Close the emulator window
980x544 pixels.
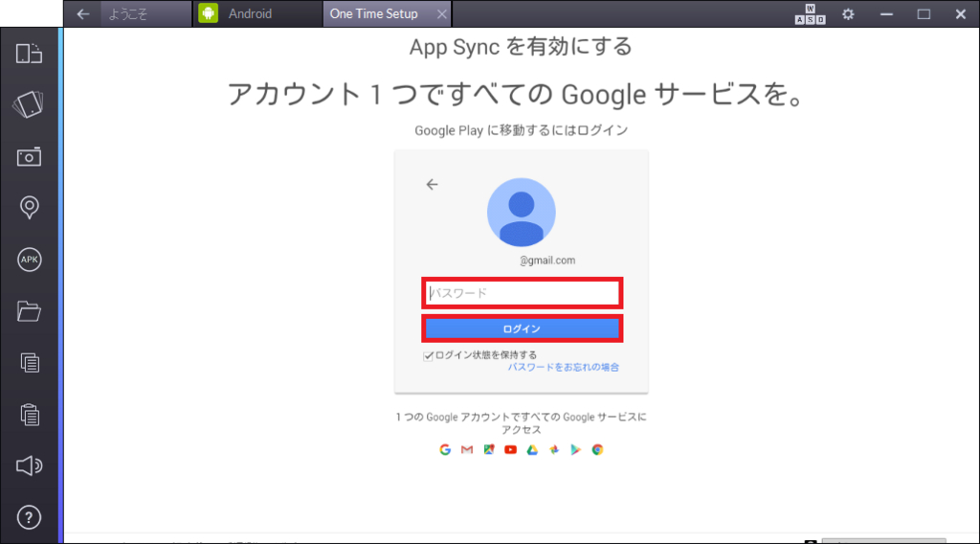coord(961,13)
